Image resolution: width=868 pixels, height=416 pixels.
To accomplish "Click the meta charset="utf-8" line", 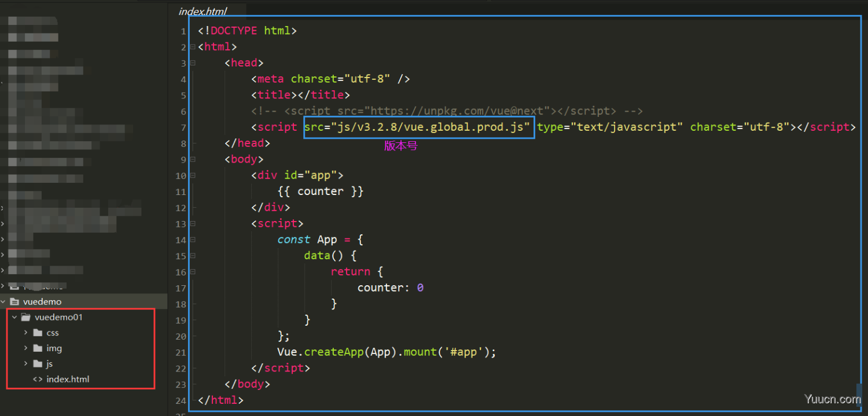I will click(330, 79).
